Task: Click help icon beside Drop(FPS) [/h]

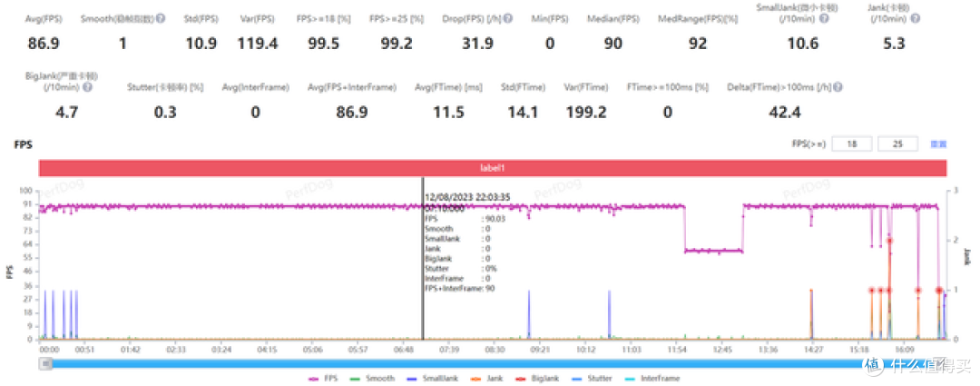Action: tap(507, 18)
